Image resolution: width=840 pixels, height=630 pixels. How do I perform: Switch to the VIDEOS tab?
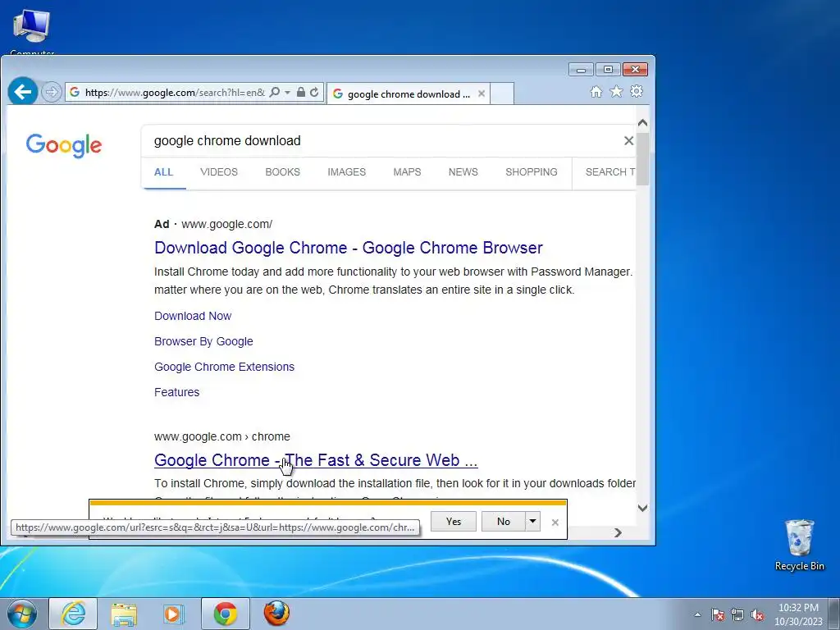click(x=218, y=172)
